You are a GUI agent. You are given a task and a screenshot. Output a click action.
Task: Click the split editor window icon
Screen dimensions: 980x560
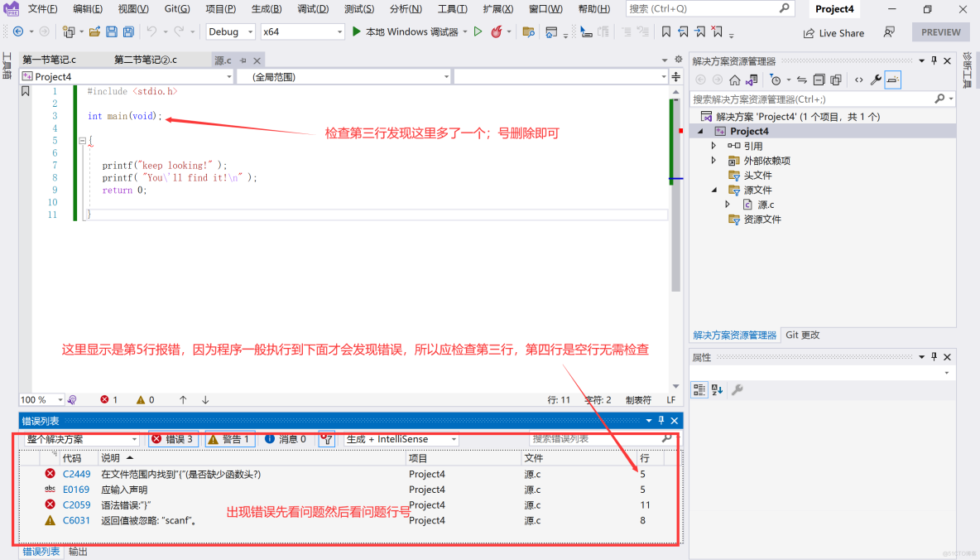(676, 76)
